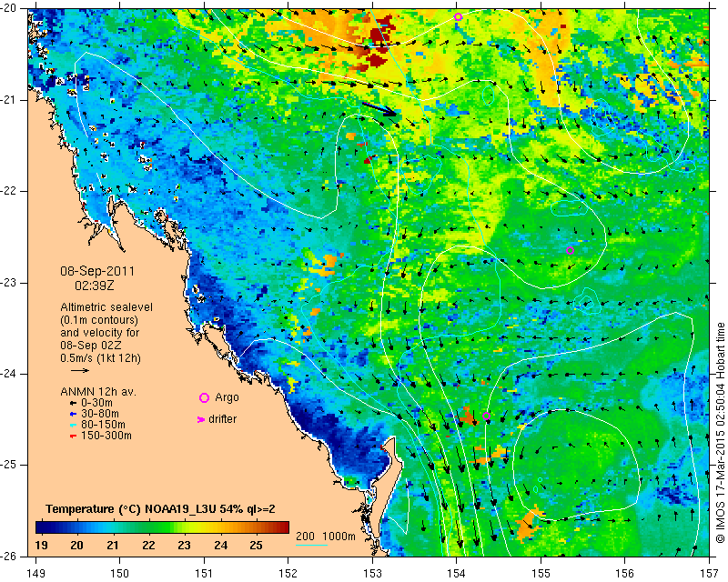Click the 0.5m/s reference velocity arrow
The height and width of the screenshot is (582, 728).
80,370
